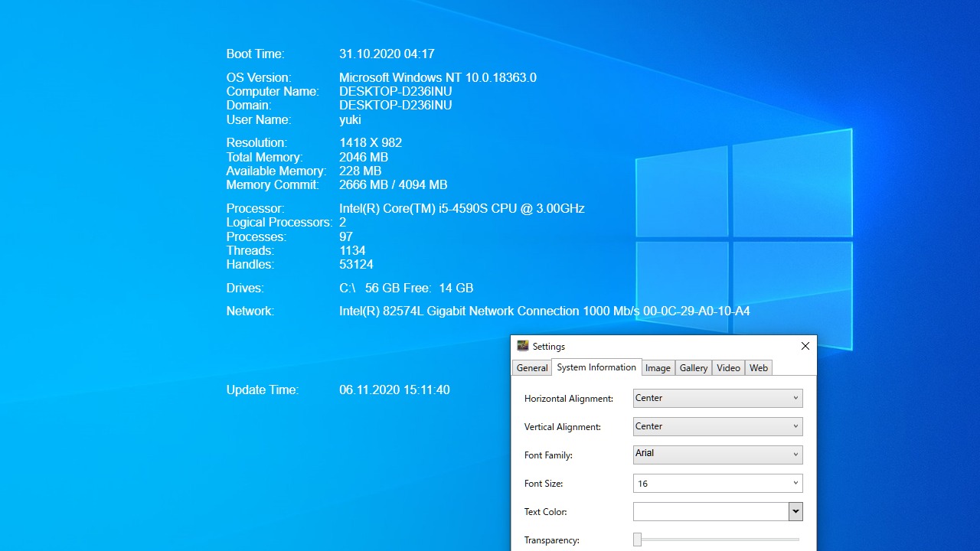Open the Gallery tab
The width and height of the screenshot is (980, 551).
[694, 368]
